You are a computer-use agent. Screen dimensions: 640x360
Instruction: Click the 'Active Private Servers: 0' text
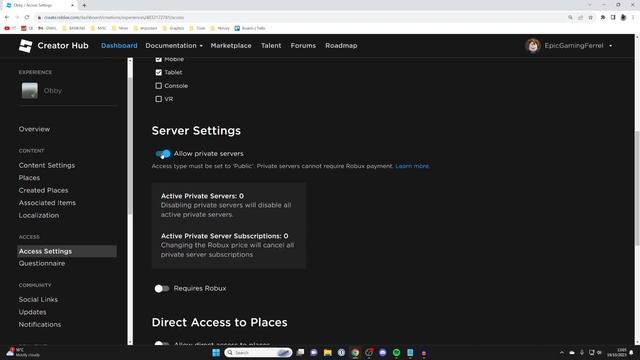(202, 196)
